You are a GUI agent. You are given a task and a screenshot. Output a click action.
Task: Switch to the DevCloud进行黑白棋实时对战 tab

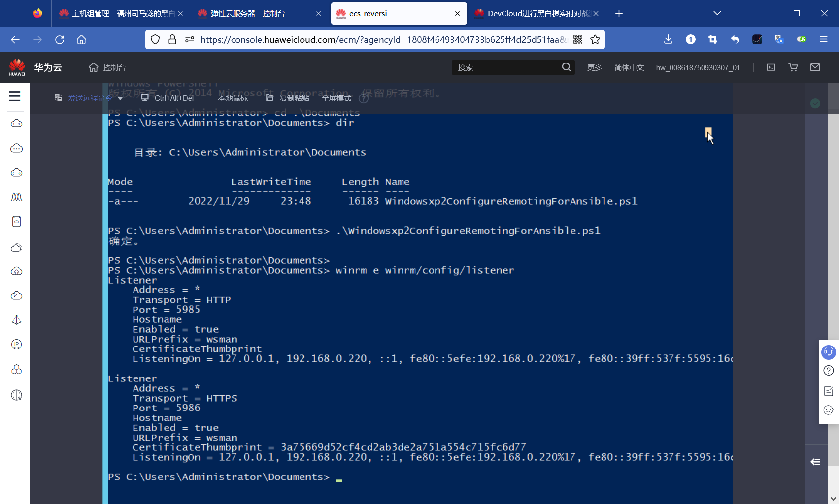pos(537,13)
